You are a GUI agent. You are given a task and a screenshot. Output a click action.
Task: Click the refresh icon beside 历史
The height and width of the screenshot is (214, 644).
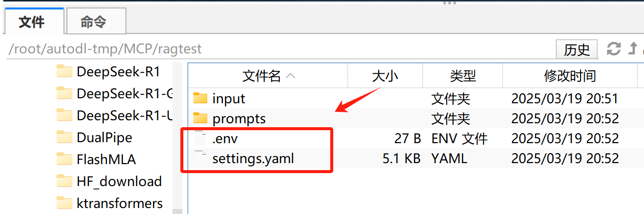[x=614, y=49]
